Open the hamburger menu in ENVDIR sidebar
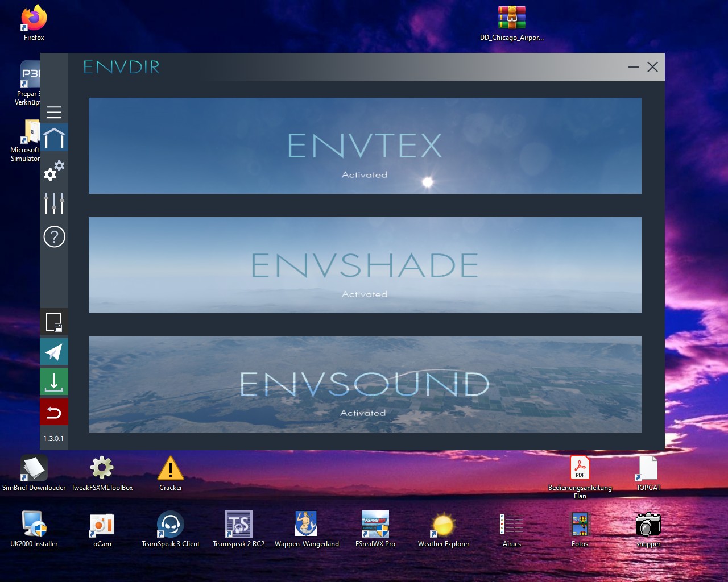728x582 pixels. (x=54, y=112)
